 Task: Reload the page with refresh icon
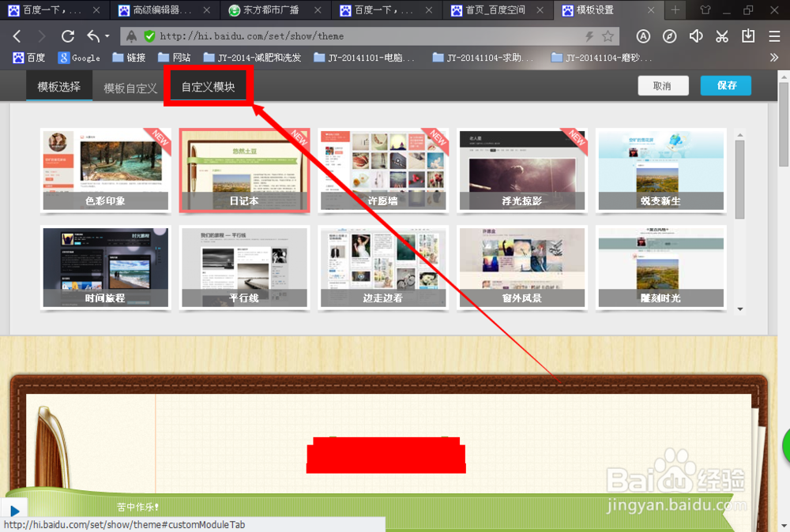coord(67,36)
